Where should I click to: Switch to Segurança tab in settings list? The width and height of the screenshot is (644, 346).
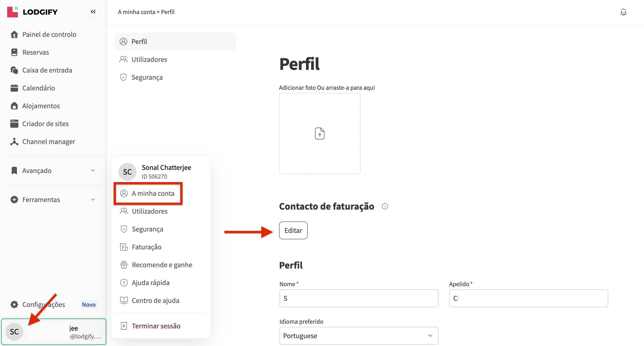[147, 77]
